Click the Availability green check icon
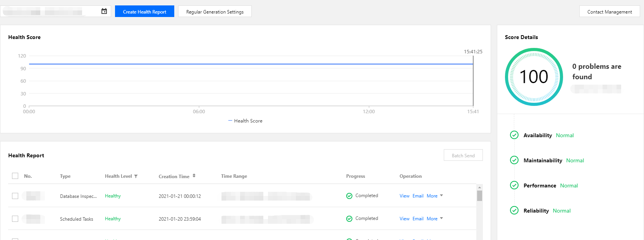Screen dimensions: 644x240 tap(514, 135)
